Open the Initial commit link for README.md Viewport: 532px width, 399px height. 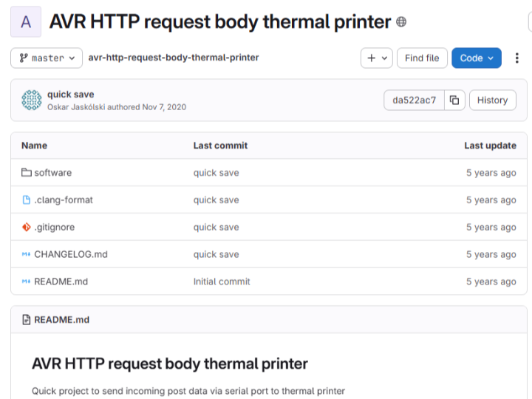(x=222, y=282)
